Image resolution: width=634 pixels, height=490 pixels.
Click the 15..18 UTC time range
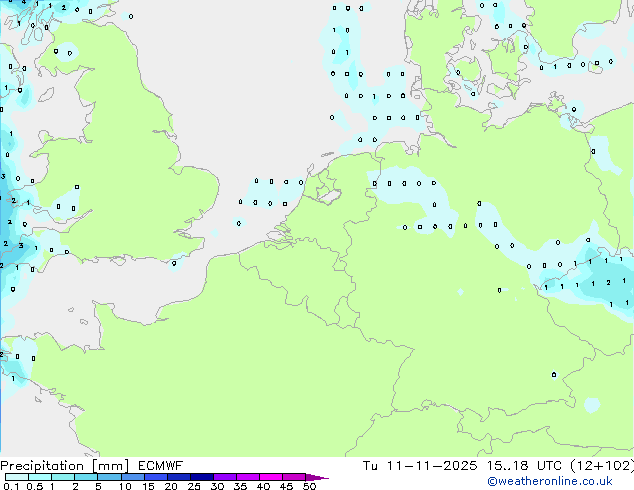pos(524,466)
